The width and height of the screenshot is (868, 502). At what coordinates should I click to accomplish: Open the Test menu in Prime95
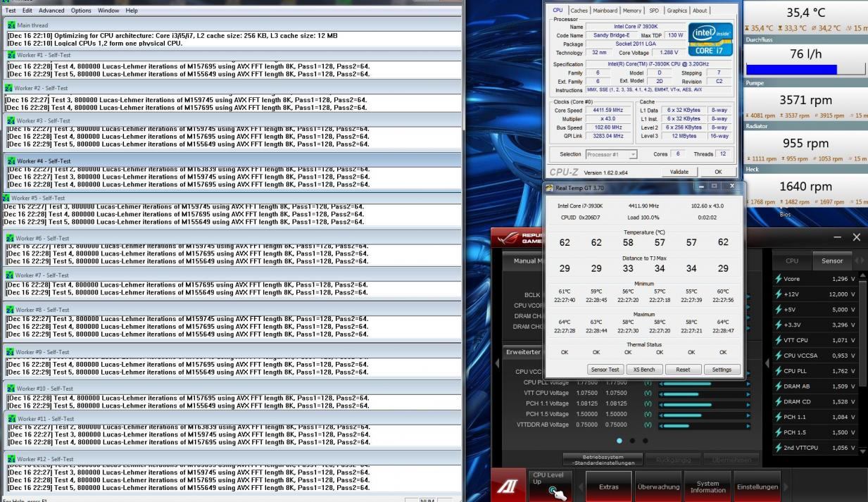click(x=11, y=11)
